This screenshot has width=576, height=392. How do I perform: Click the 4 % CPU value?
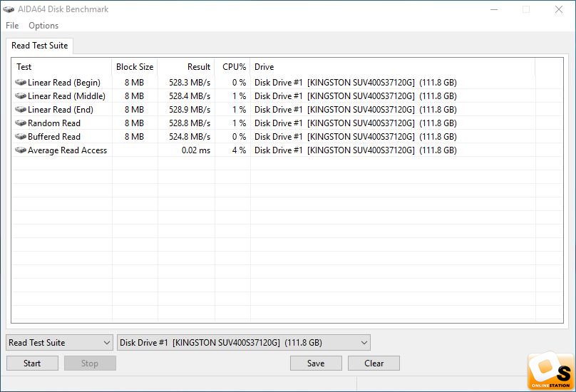coord(239,150)
